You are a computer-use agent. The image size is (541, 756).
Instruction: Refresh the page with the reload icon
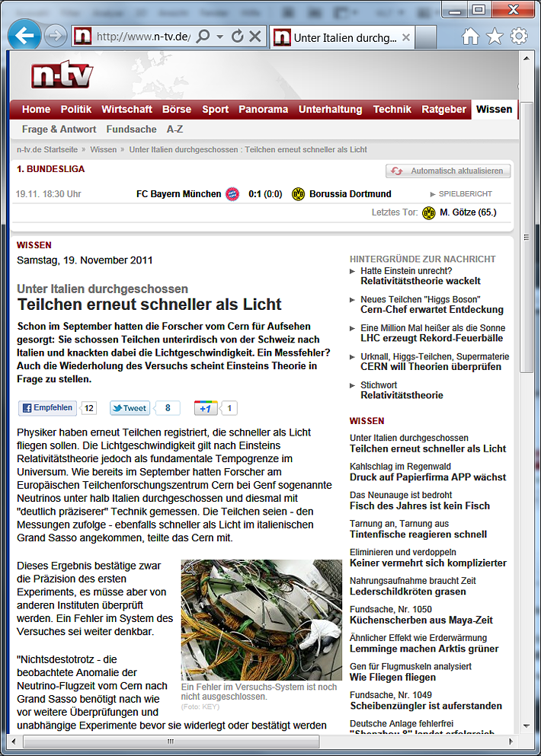(x=238, y=36)
